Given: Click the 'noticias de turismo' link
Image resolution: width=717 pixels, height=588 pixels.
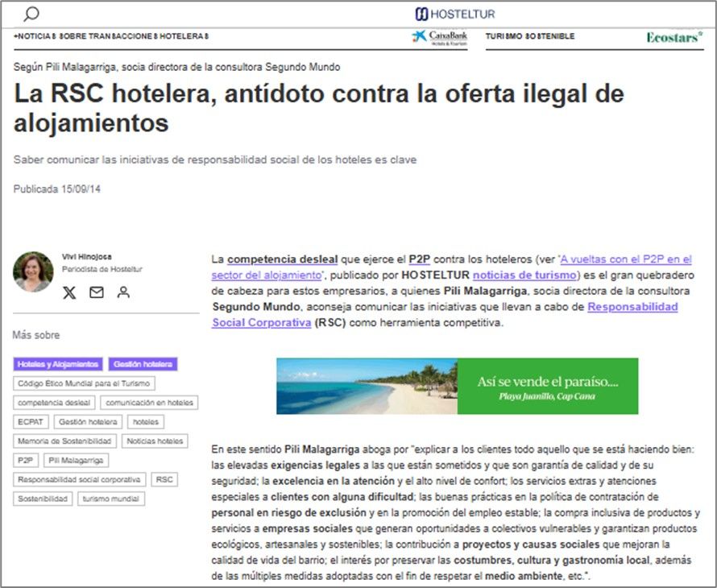Looking at the screenshot, I should (524, 275).
